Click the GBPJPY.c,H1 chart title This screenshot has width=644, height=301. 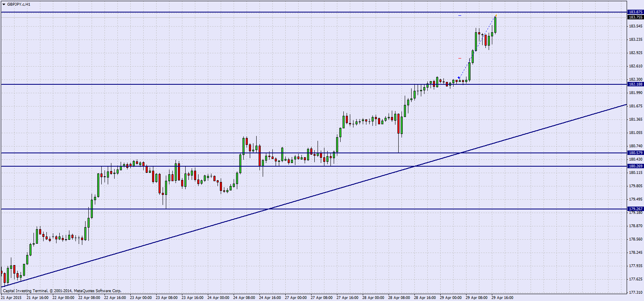(19, 4)
